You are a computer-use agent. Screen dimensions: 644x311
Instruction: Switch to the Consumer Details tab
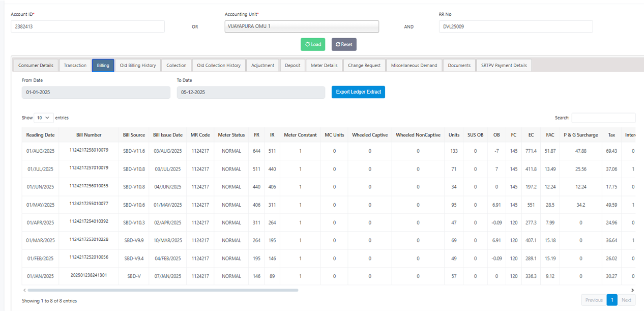coord(36,65)
